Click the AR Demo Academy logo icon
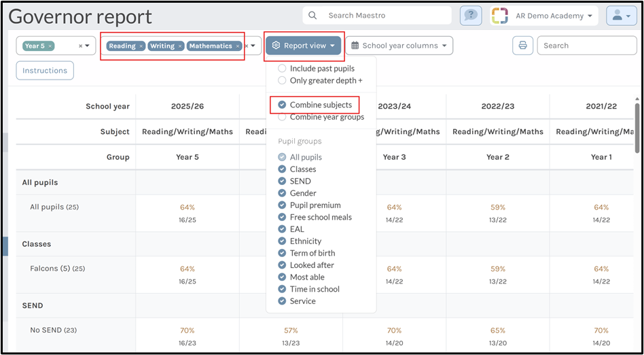 click(499, 16)
